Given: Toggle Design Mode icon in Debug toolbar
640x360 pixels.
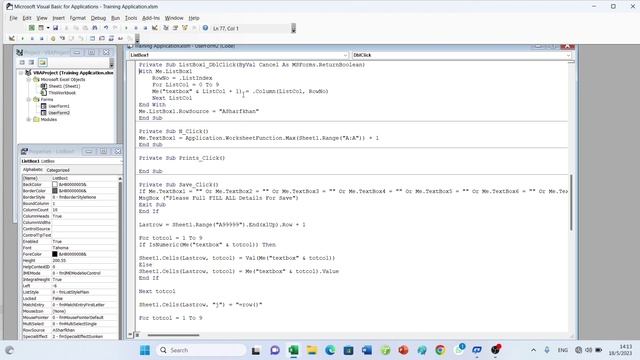Looking at the screenshot, I should tap(12, 38).
